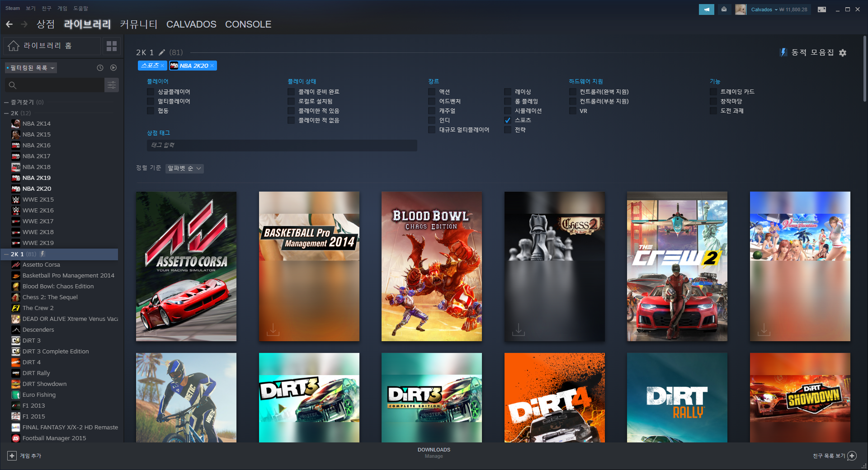
Task: Open the Steam menu
Action: (x=13, y=8)
